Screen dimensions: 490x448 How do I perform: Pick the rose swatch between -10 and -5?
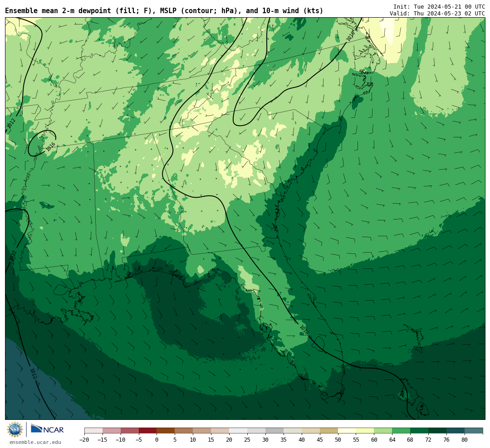tap(130, 431)
